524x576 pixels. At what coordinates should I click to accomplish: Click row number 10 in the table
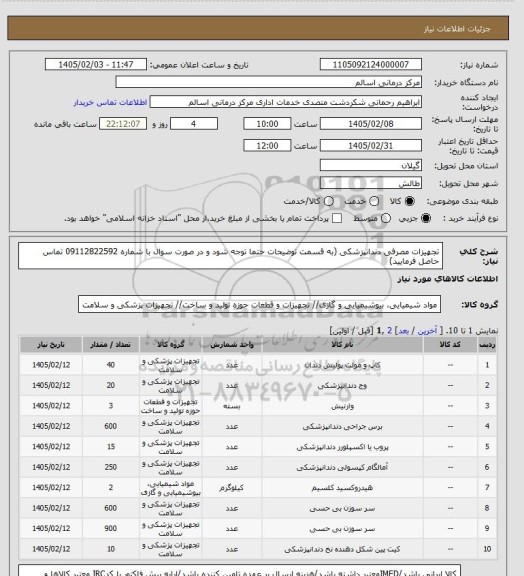(487, 549)
